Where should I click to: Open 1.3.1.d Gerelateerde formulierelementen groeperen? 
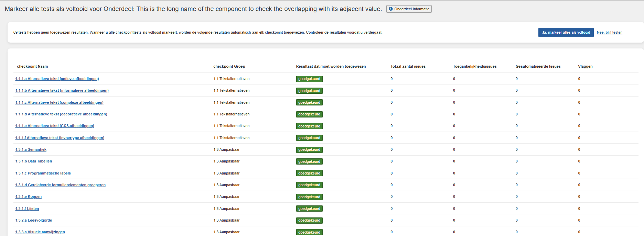pos(61,185)
